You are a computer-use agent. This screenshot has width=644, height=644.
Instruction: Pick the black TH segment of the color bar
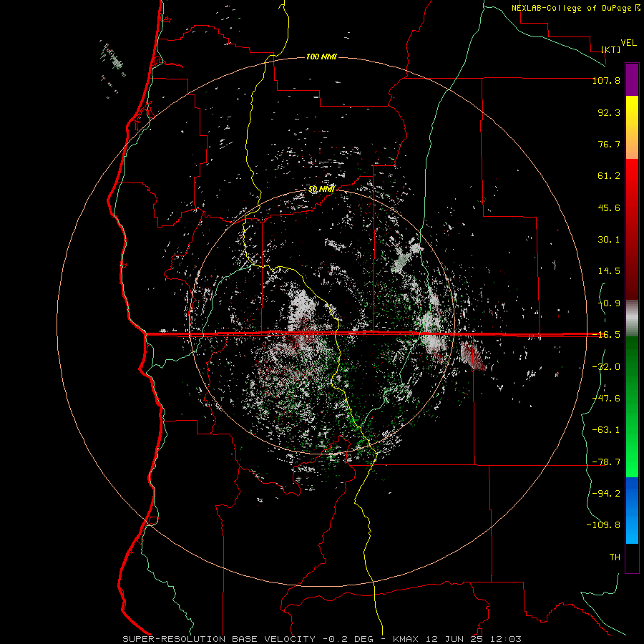pos(632,558)
